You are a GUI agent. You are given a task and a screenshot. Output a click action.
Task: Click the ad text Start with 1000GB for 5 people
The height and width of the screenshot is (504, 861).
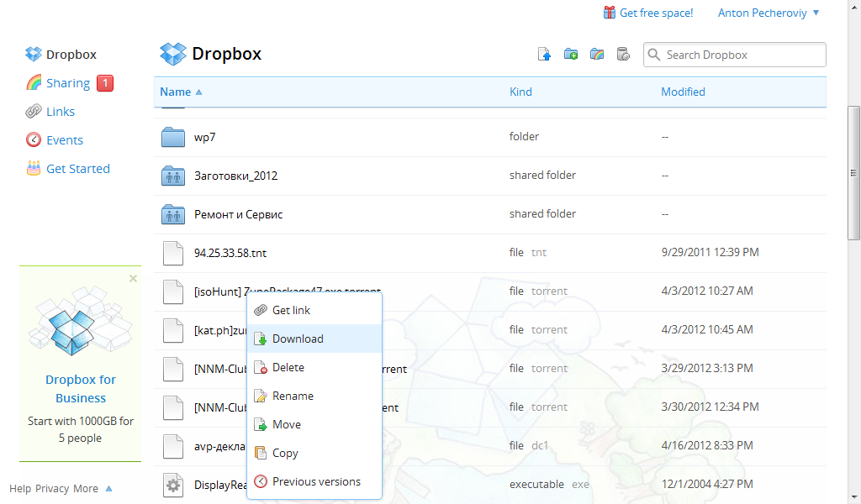pyautogui.click(x=81, y=429)
